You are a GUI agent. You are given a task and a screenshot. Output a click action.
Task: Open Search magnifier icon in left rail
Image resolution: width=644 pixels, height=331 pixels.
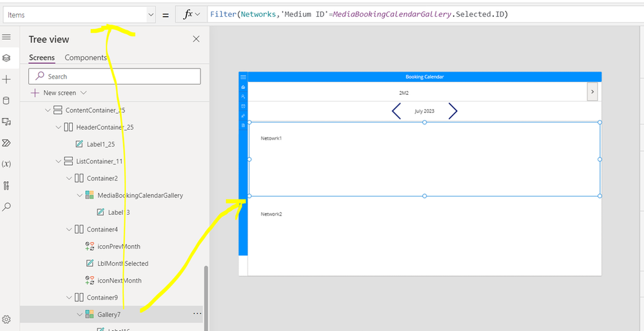pos(6,207)
